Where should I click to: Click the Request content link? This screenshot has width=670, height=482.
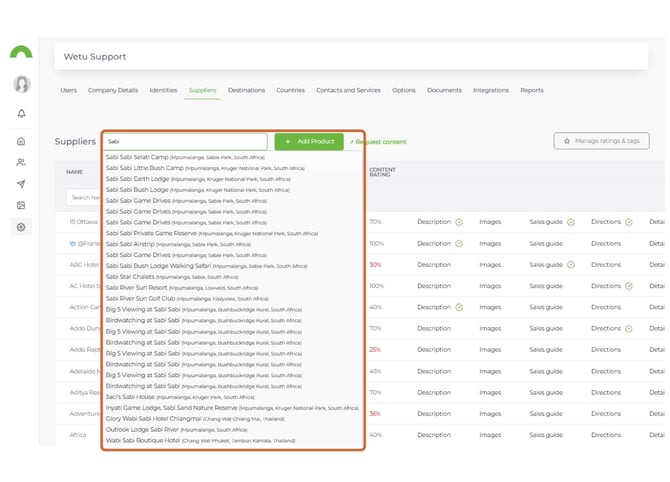(x=378, y=142)
